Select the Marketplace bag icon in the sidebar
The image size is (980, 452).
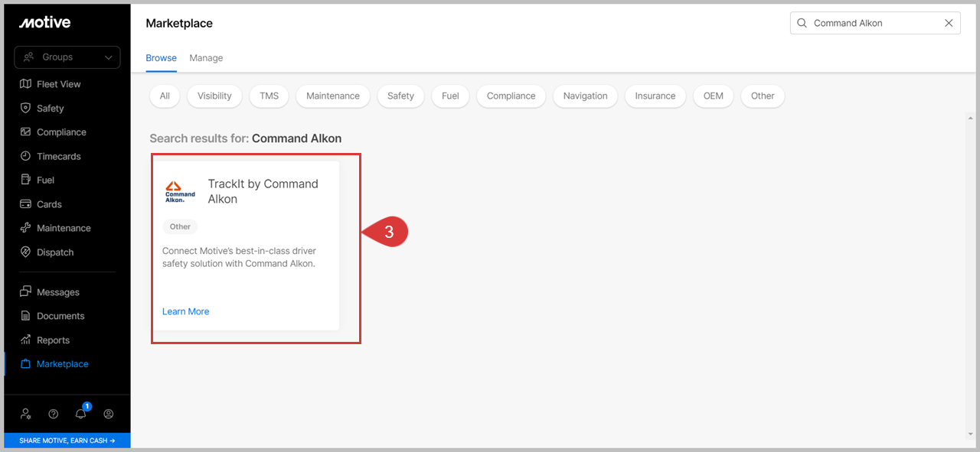point(25,364)
